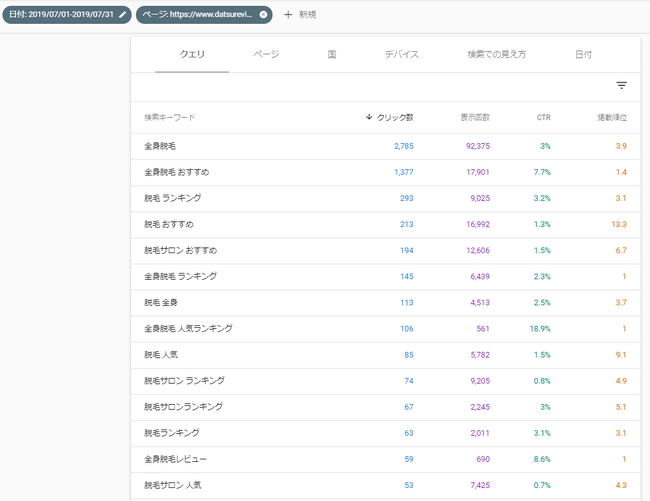Remove the page filter with its X icon

263,15
